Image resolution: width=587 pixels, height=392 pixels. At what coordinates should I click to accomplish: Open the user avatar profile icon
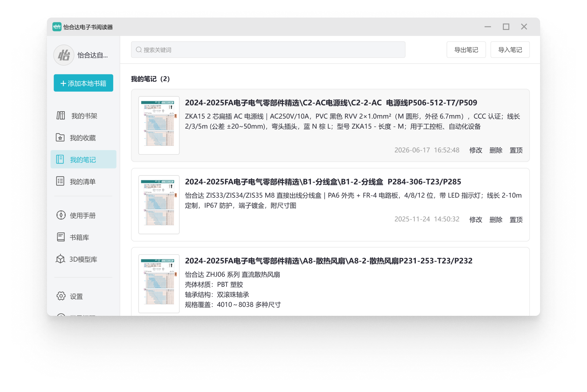click(x=64, y=55)
